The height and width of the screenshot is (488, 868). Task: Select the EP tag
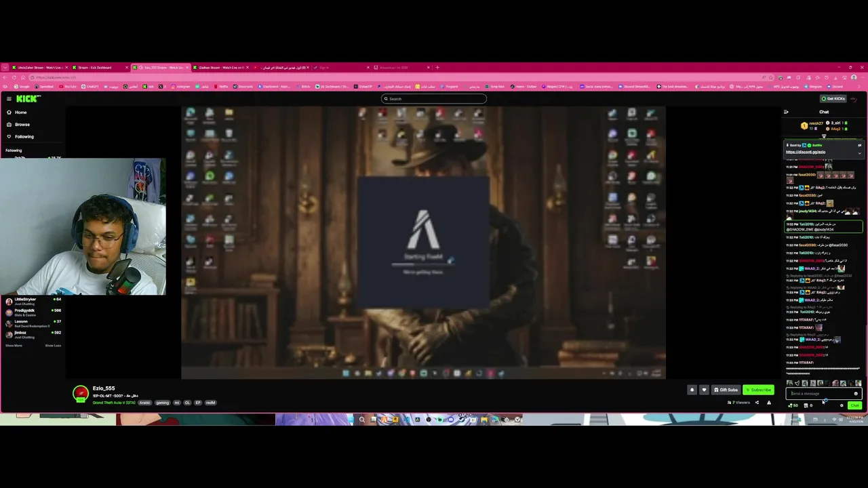point(198,403)
